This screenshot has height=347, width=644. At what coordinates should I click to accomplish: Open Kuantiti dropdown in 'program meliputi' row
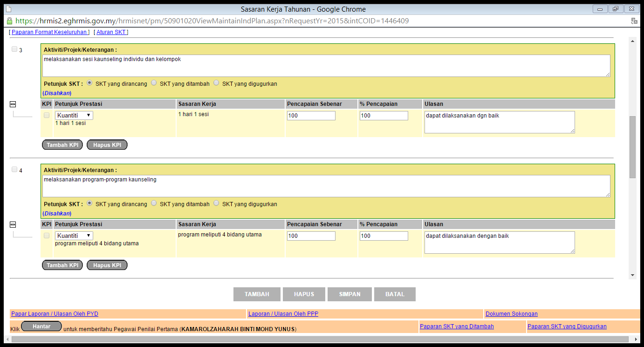pos(74,236)
